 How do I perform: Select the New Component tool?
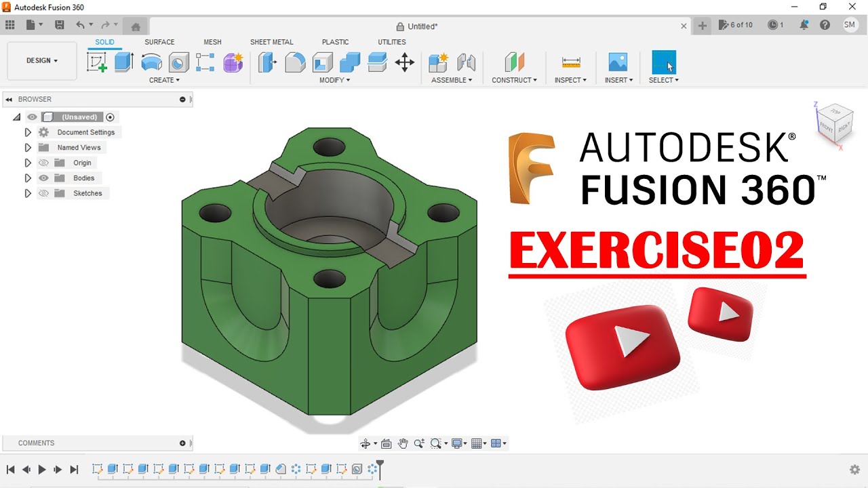pyautogui.click(x=439, y=62)
